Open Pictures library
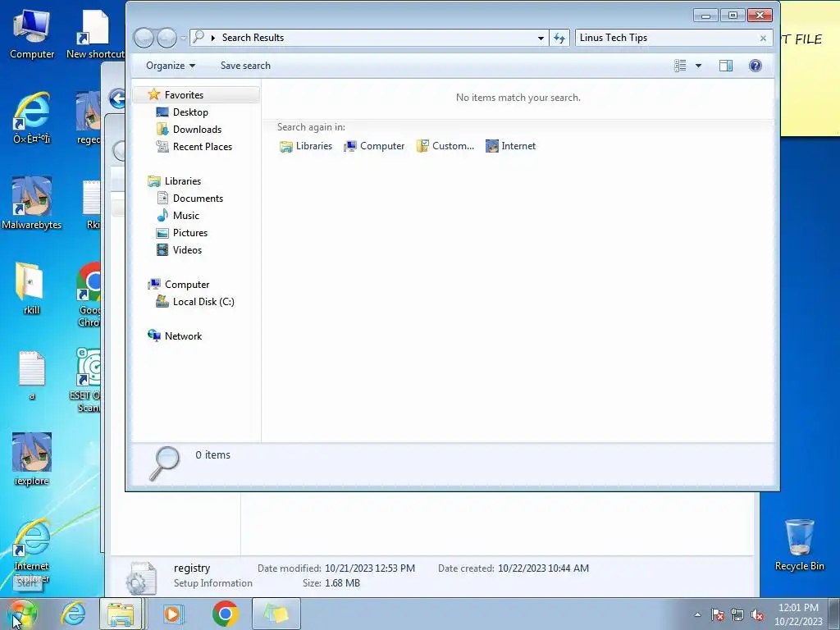 point(190,232)
